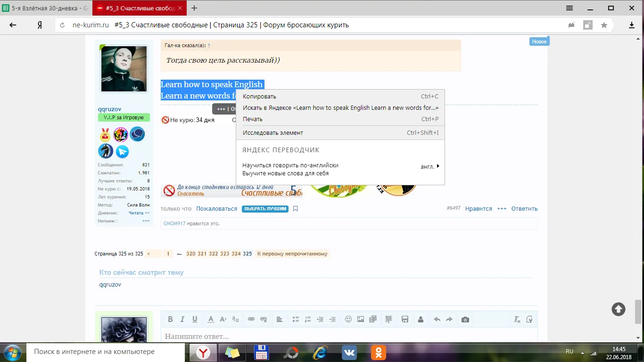
Task: Apply bold formatting in reply editor
Action: (171, 319)
